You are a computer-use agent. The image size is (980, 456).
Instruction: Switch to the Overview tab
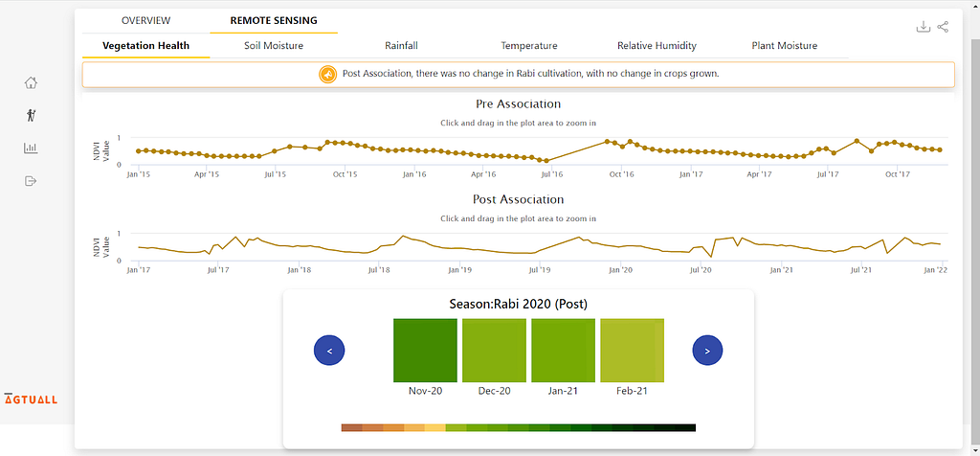pos(145,21)
